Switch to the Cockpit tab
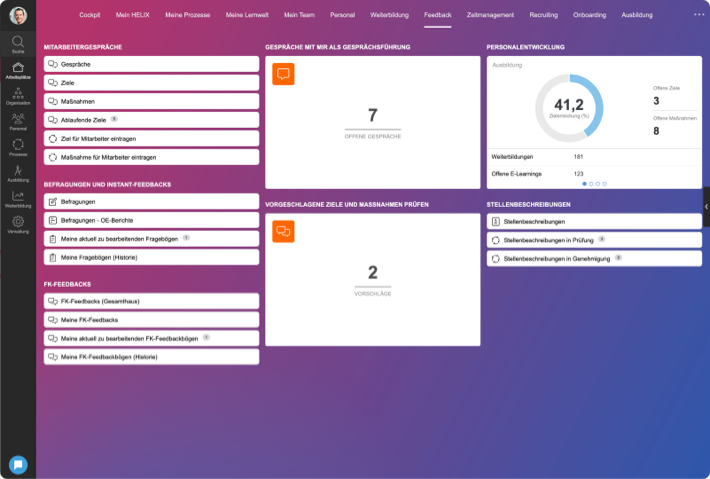The height and width of the screenshot is (479, 710). click(x=90, y=15)
